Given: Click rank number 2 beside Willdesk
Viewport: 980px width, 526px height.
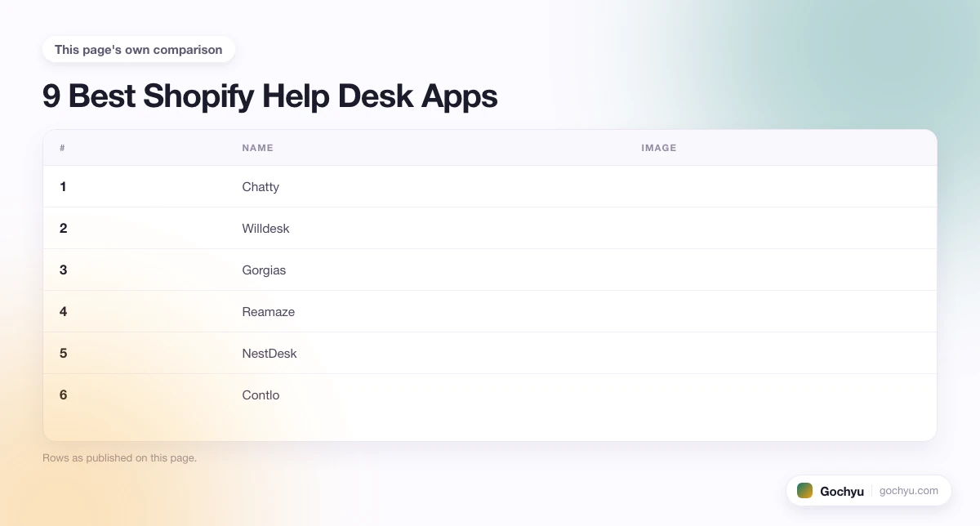Looking at the screenshot, I should 63,229.
